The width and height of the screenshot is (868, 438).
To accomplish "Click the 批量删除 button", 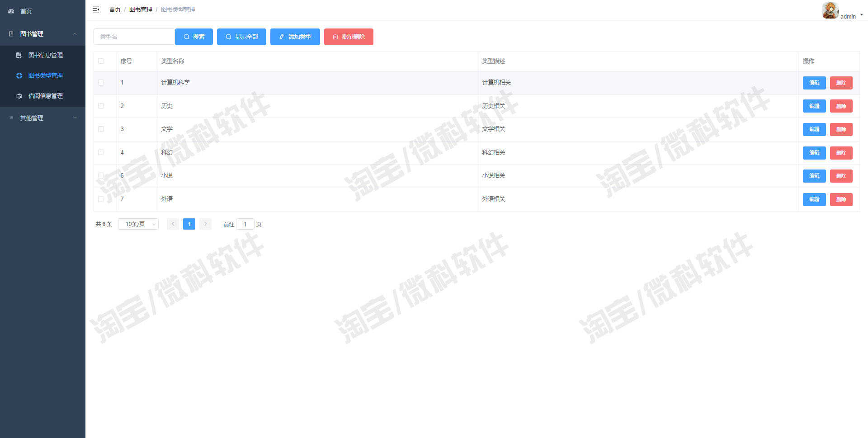I will click(x=349, y=37).
